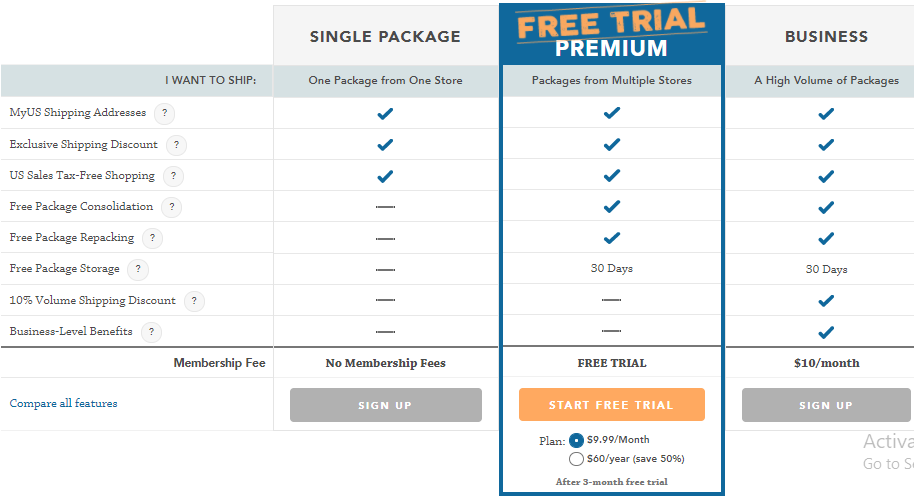Open help icon for MyUS Shipping Addresses
914x499 pixels.
164,113
